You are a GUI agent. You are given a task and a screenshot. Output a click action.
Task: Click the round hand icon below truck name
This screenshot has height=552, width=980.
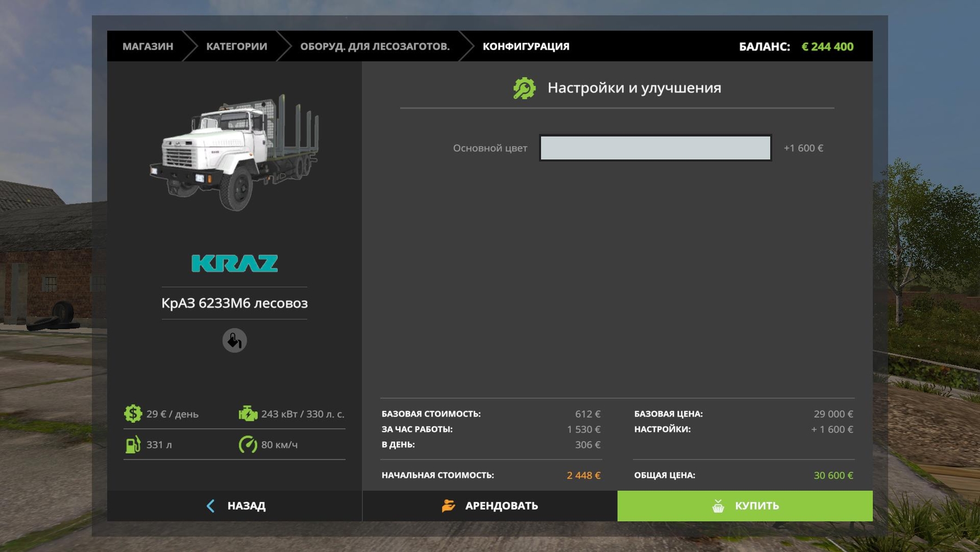(235, 341)
